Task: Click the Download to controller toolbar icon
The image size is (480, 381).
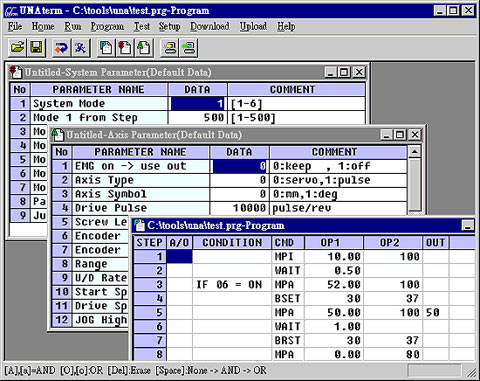Action: [170, 47]
